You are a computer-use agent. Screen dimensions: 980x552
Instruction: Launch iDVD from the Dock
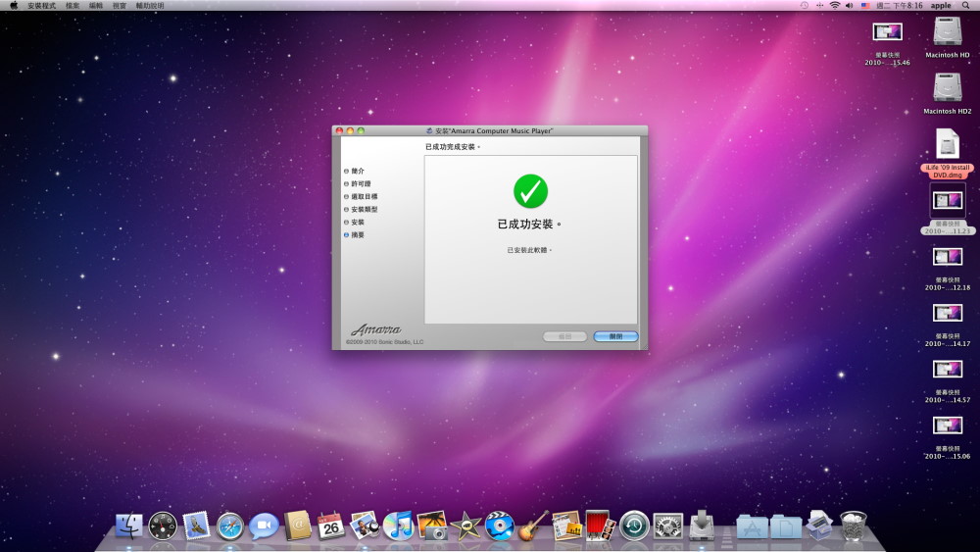(x=500, y=526)
